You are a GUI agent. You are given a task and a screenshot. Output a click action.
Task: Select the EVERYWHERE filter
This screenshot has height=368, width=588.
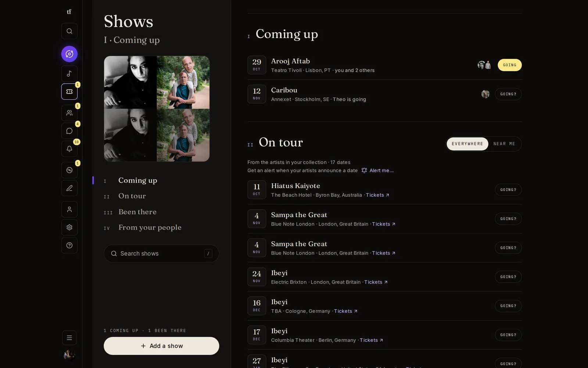[467, 144]
